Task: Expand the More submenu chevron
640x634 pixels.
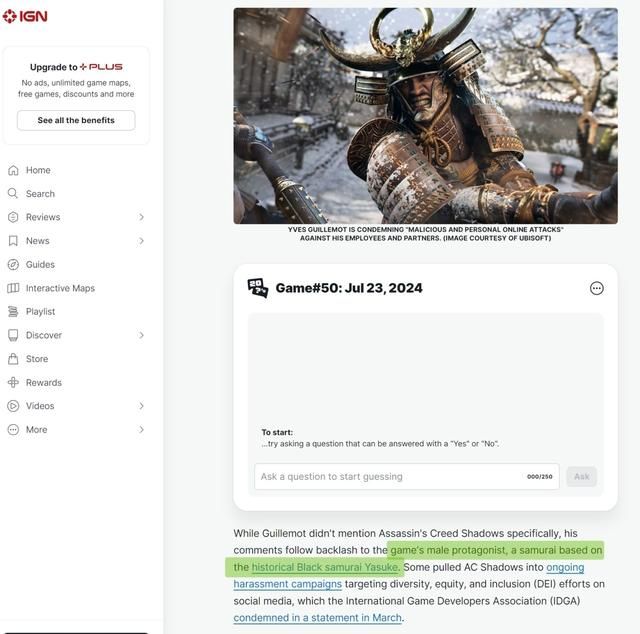Action: point(141,430)
